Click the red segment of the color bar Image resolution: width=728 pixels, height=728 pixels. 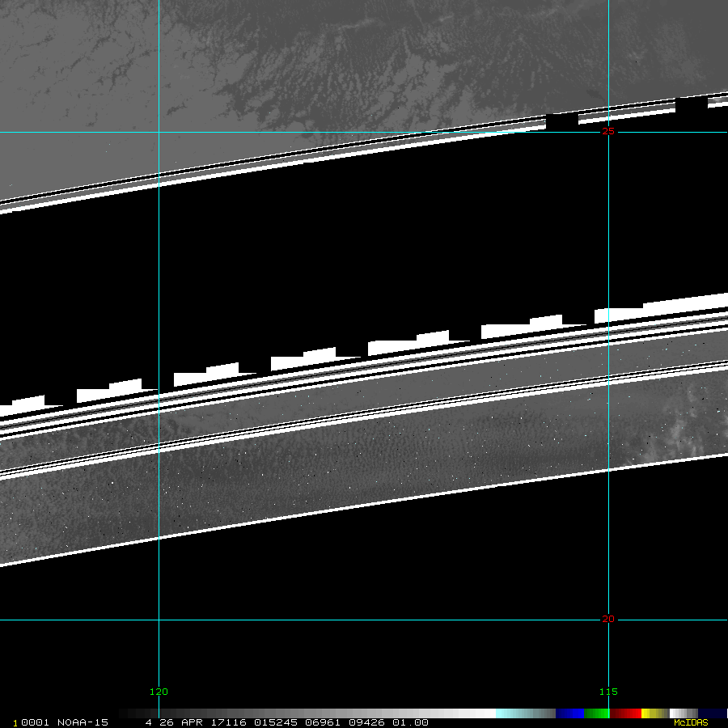click(625, 713)
